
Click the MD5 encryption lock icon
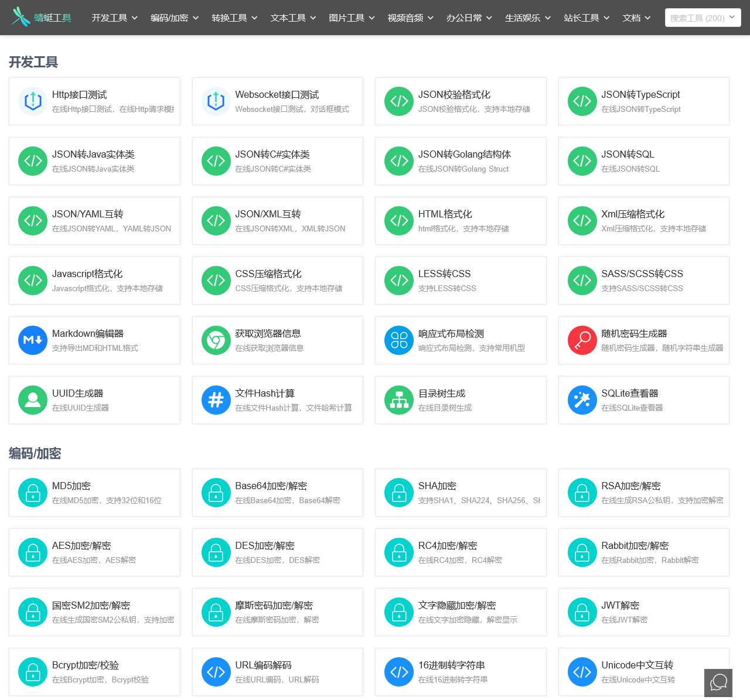coord(33,493)
